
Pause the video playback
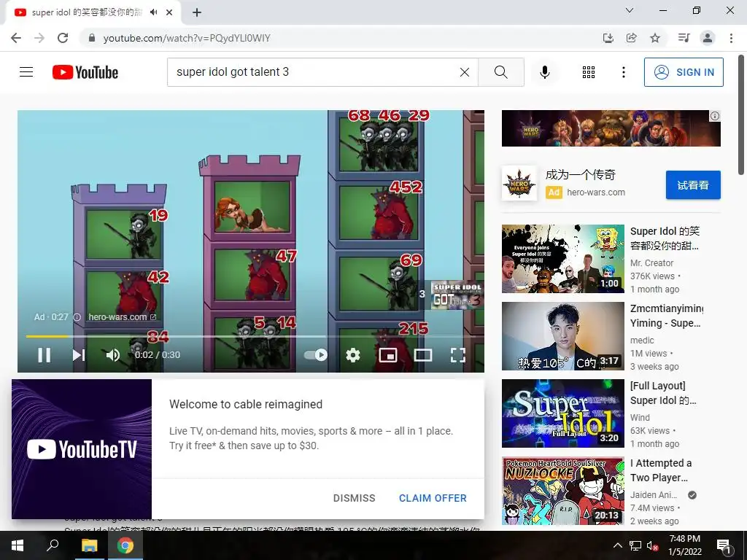[x=44, y=355]
